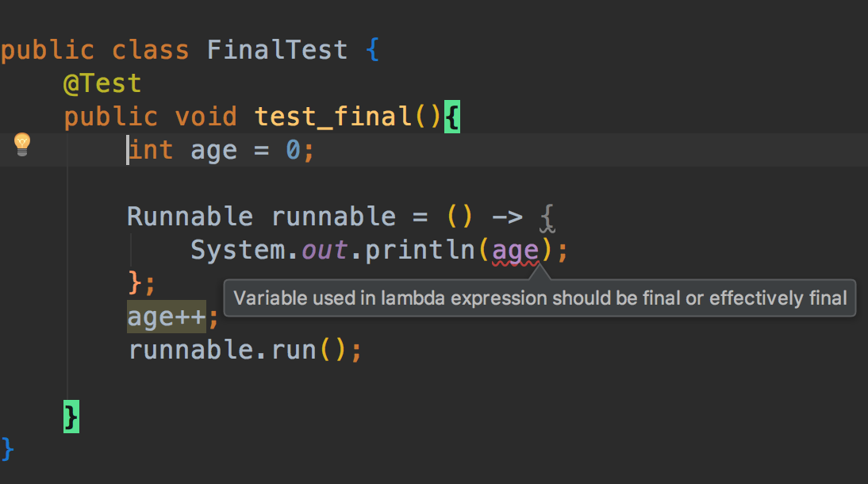Click the lambda arrow operator

click(x=508, y=217)
